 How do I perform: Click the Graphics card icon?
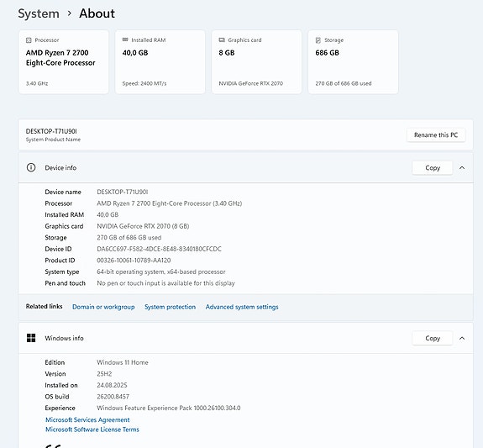point(222,40)
